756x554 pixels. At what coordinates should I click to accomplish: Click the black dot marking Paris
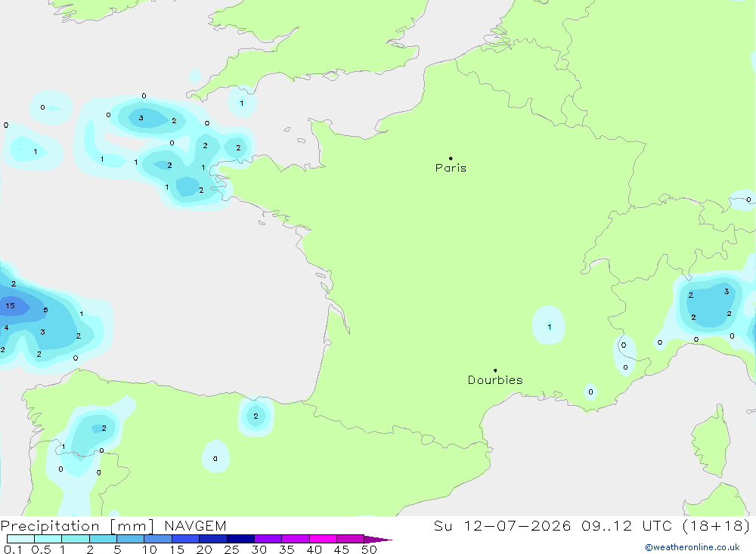pos(451,158)
